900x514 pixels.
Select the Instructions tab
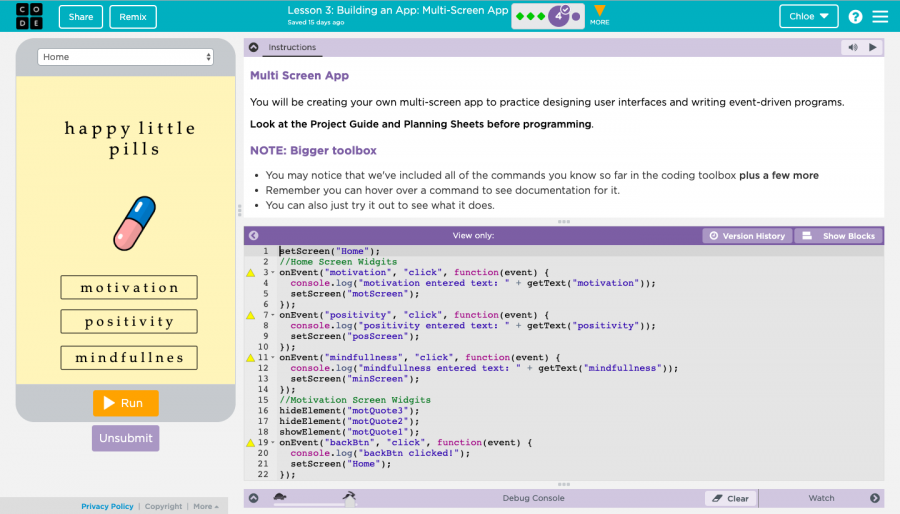pyautogui.click(x=292, y=47)
